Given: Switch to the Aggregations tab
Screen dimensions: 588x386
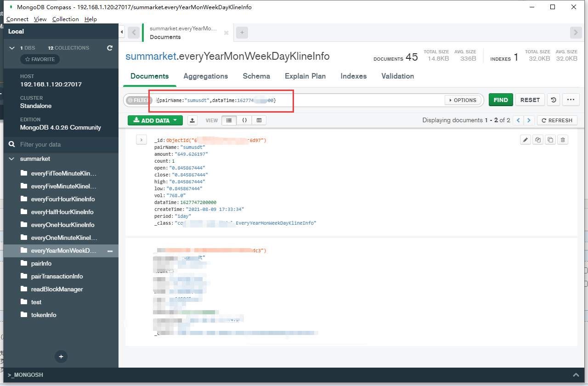Looking at the screenshot, I should tap(206, 76).
